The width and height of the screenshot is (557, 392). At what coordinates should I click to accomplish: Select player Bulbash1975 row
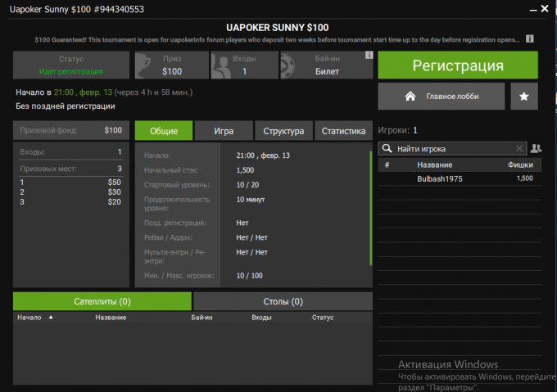tap(460, 178)
